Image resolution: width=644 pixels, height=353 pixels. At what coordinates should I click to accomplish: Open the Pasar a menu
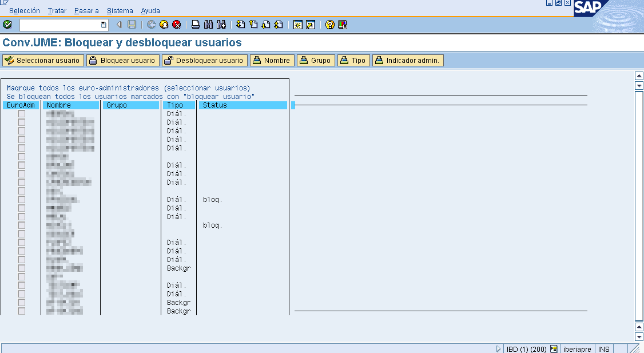click(x=86, y=11)
